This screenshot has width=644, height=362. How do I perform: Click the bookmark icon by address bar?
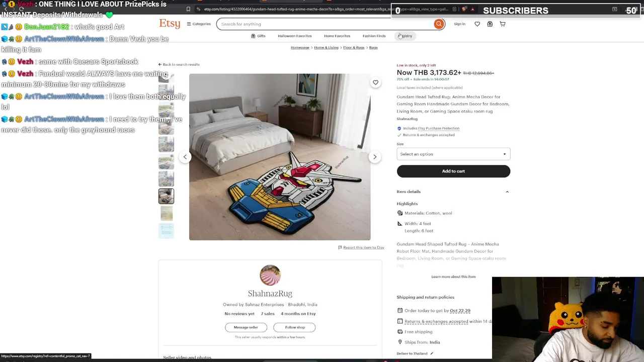[x=188, y=9]
